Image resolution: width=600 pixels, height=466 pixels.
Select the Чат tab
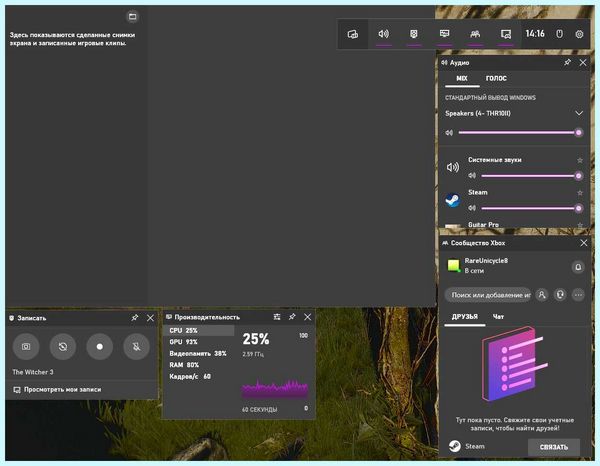click(x=498, y=317)
